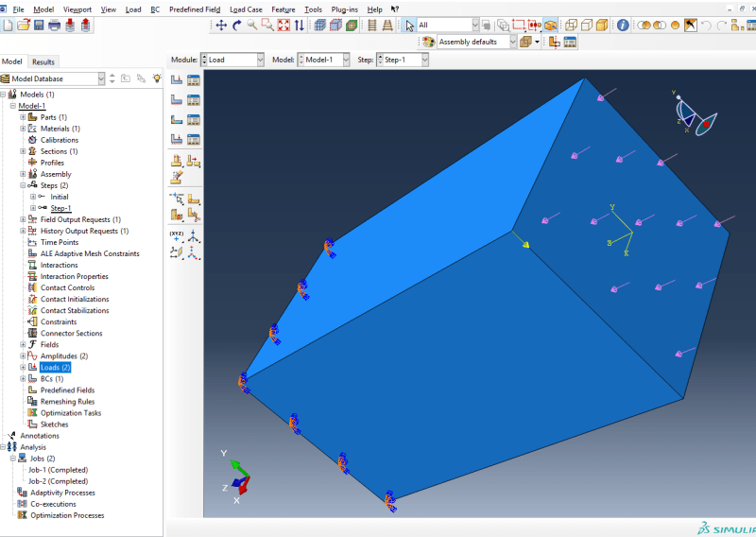Select the Magnify View tool
Image resolution: width=756 pixels, height=537 pixels.
pos(252,26)
